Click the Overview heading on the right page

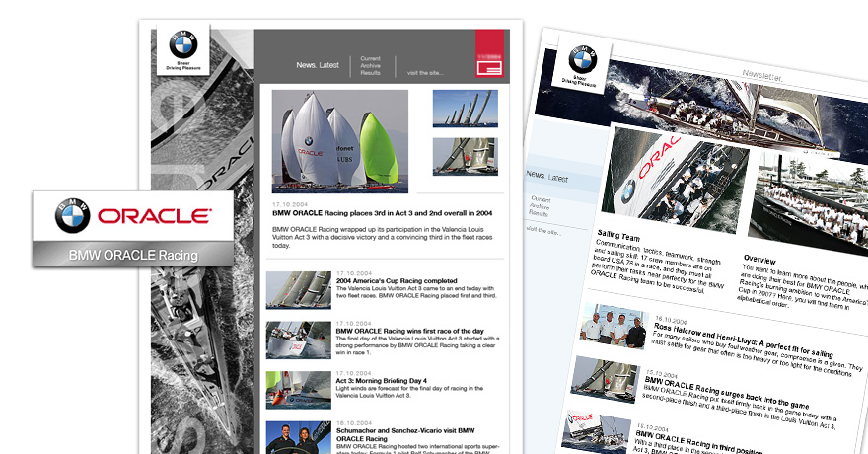759,259
